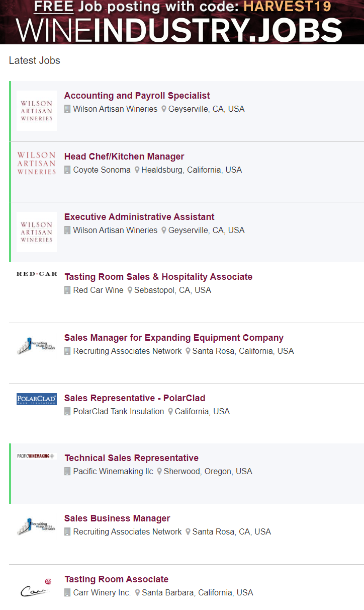Open Head Chef/Kitchen Manager listing
Image resolution: width=364 pixels, height=610 pixels.
(x=124, y=157)
